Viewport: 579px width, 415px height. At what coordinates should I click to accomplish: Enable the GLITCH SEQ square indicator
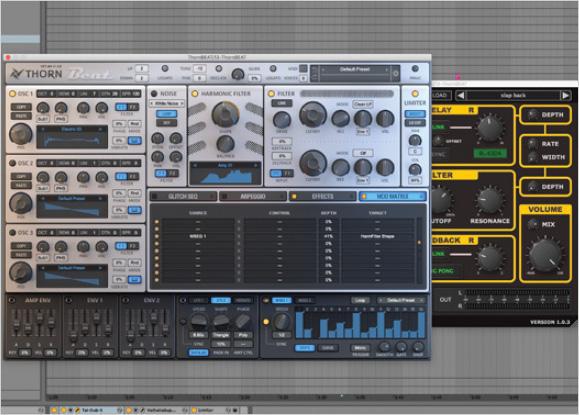[x=155, y=196]
